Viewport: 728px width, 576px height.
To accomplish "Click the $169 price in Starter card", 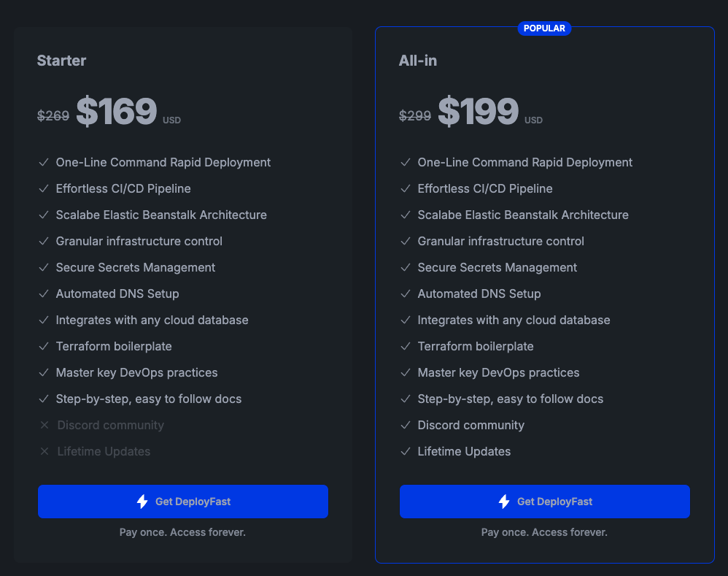I will (x=117, y=111).
